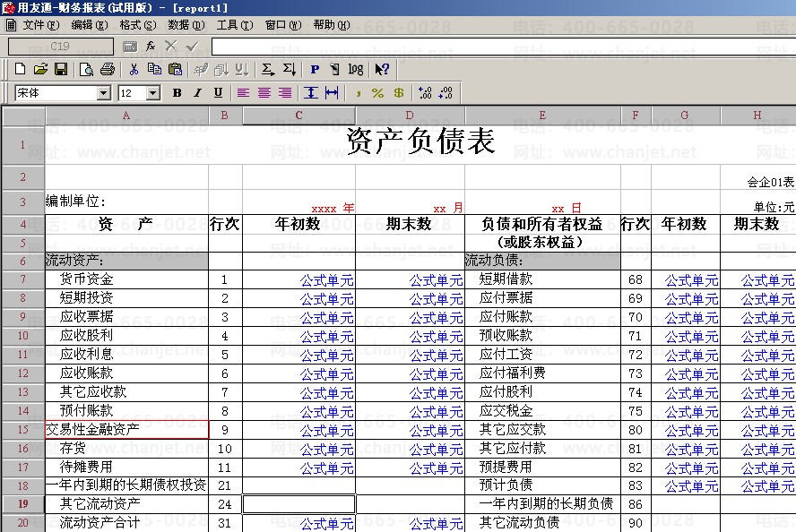Toggle Bold formatting
Viewport: 796px width, 532px height.
coord(177,93)
